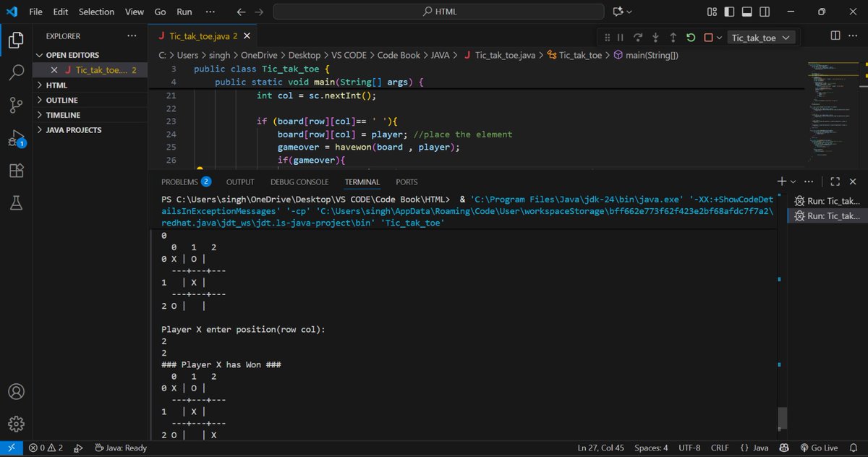Open the Selection menu
Viewport: 868px width, 457px height.
click(x=96, y=12)
